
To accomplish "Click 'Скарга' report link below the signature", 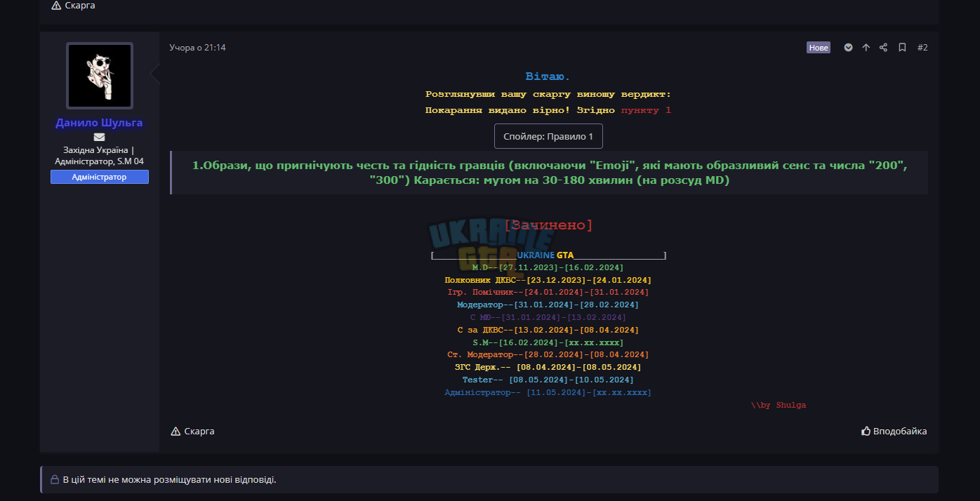I will [192, 431].
